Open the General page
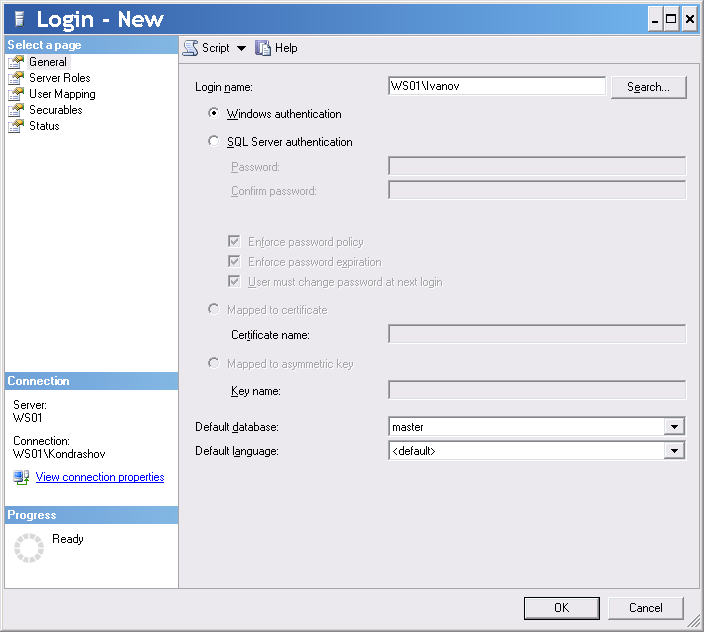 click(48, 62)
